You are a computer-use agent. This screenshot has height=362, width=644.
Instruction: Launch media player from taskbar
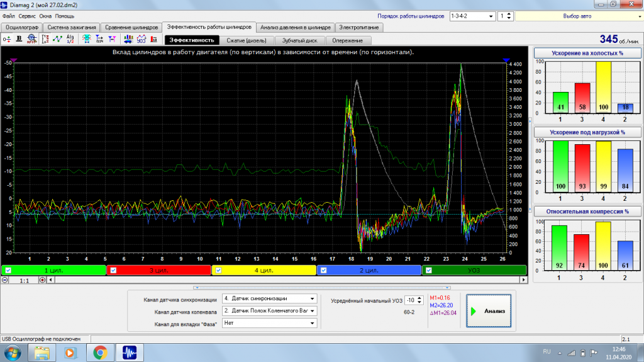70,353
